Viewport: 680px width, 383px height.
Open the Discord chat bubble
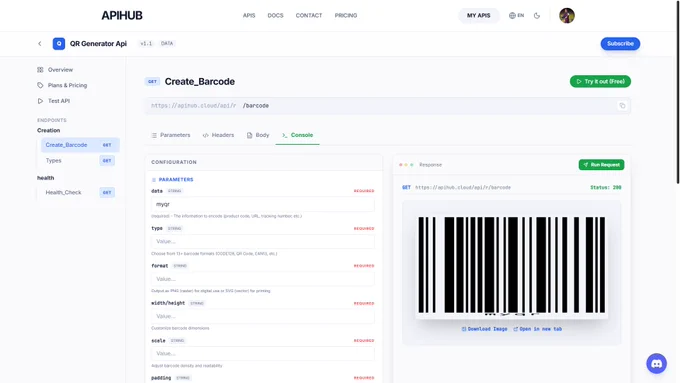(657, 363)
